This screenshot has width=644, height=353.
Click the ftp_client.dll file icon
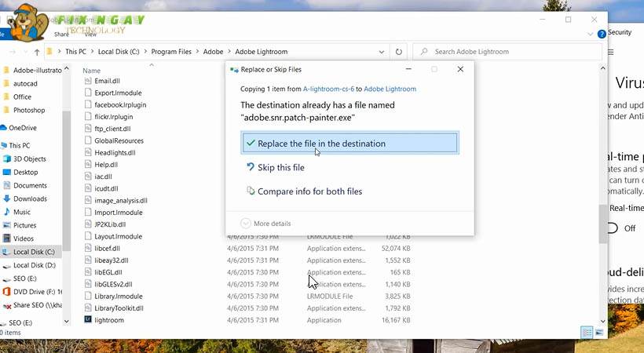87,129
